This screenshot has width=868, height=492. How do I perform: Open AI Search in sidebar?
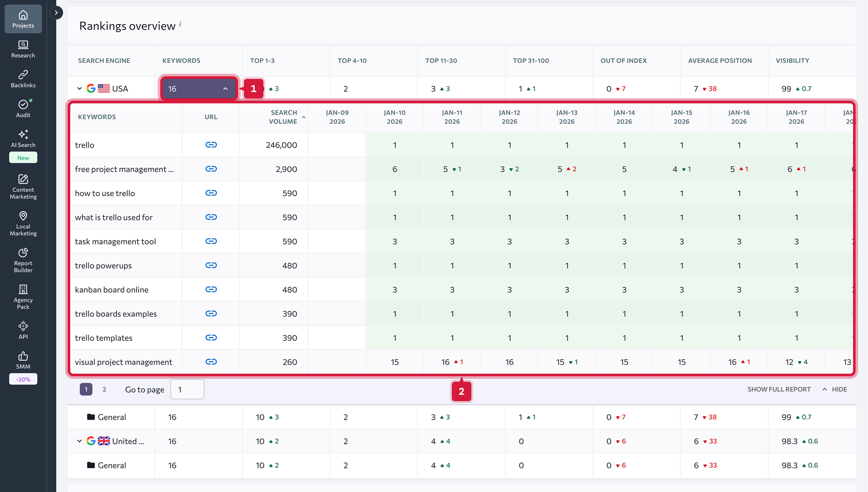pos(23,139)
